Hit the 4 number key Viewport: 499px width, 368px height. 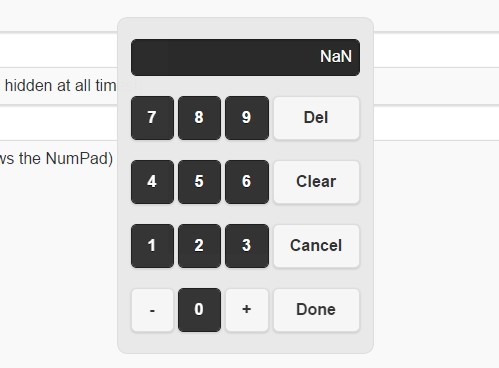pos(152,182)
